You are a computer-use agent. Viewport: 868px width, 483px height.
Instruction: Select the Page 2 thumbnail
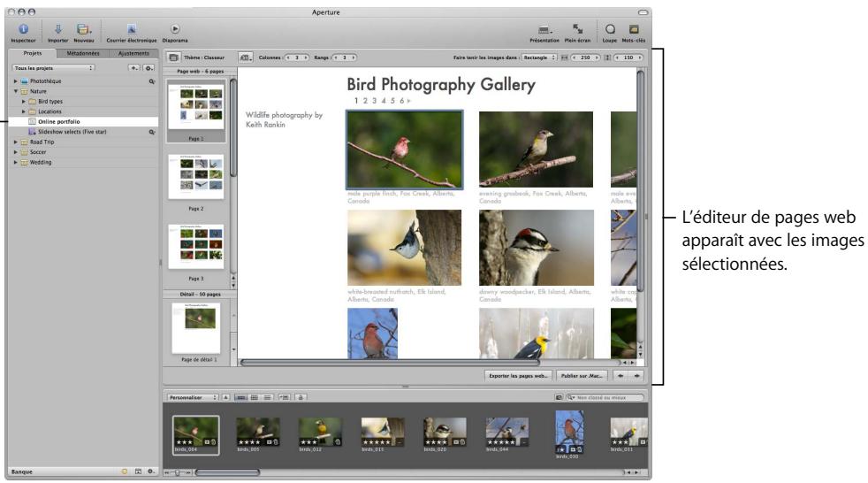[x=196, y=177]
